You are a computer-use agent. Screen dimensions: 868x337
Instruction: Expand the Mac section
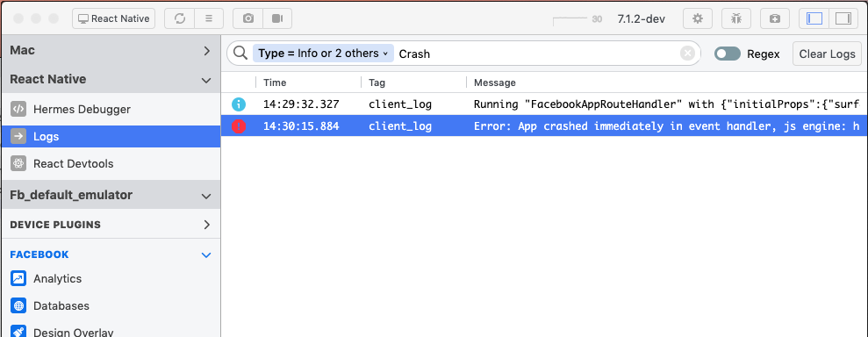pos(111,50)
